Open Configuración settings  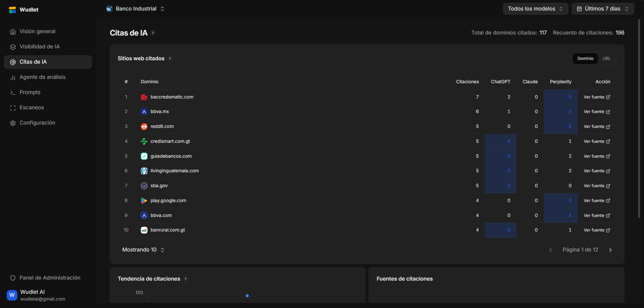[48, 123]
